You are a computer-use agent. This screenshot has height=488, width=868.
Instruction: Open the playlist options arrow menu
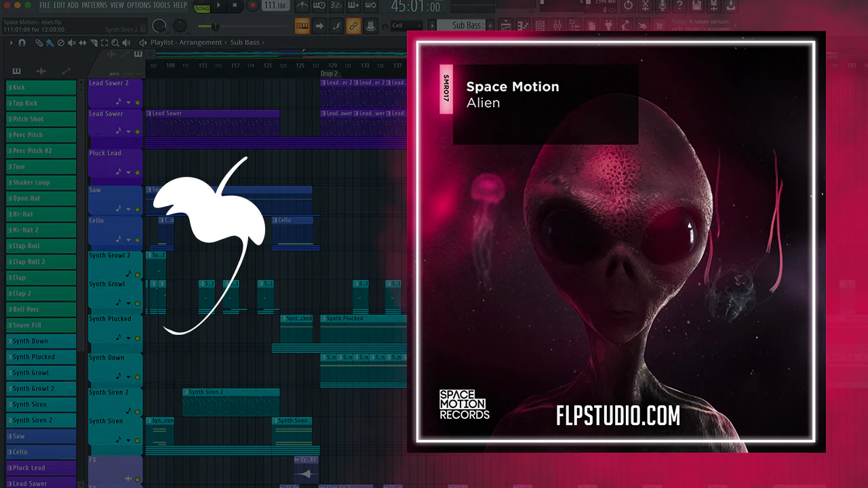pyautogui.click(x=11, y=43)
